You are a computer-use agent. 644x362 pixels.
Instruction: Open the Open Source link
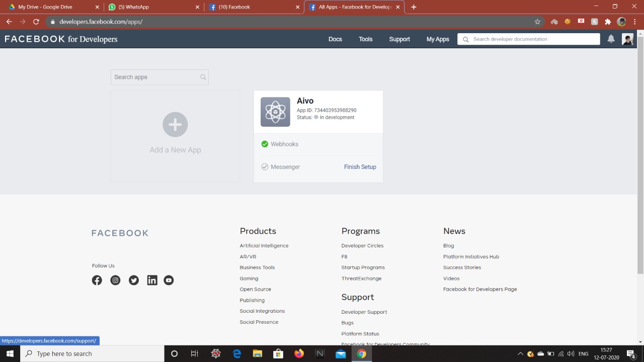255,290
